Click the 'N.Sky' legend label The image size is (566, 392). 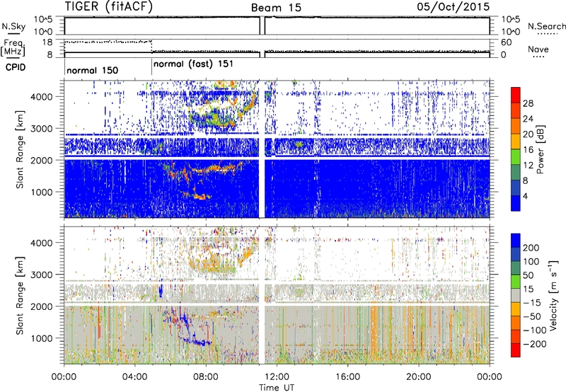[x=13, y=27]
